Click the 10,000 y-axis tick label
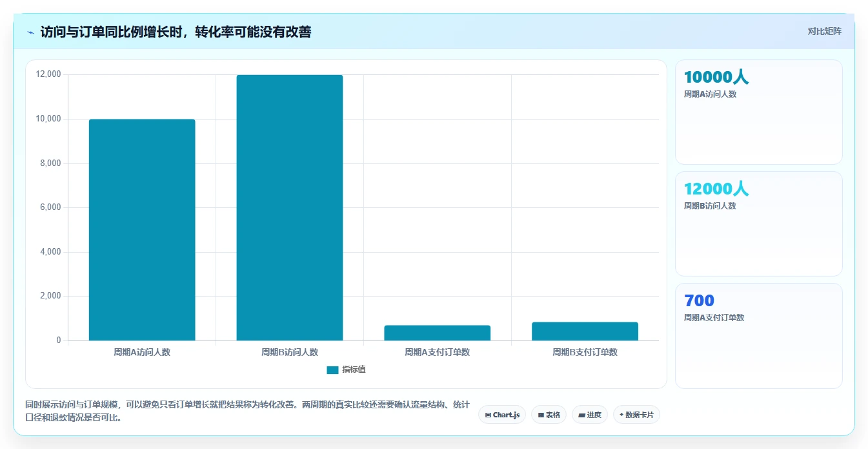 click(x=48, y=119)
